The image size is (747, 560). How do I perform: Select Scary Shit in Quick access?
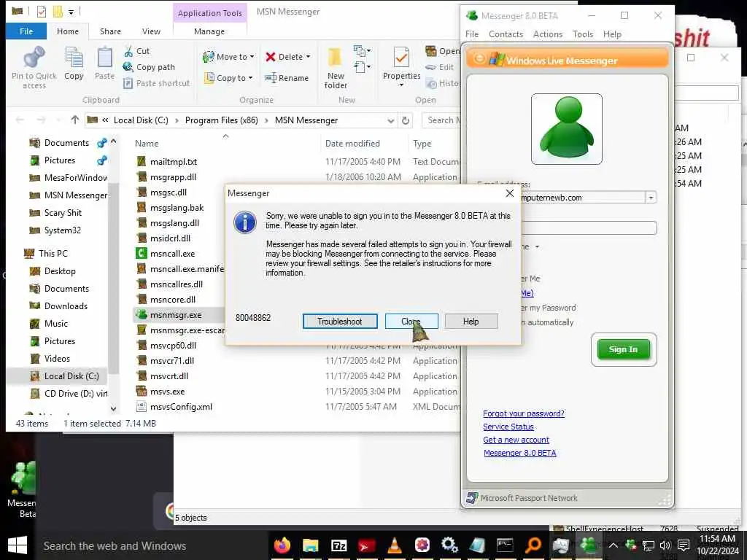point(63,213)
